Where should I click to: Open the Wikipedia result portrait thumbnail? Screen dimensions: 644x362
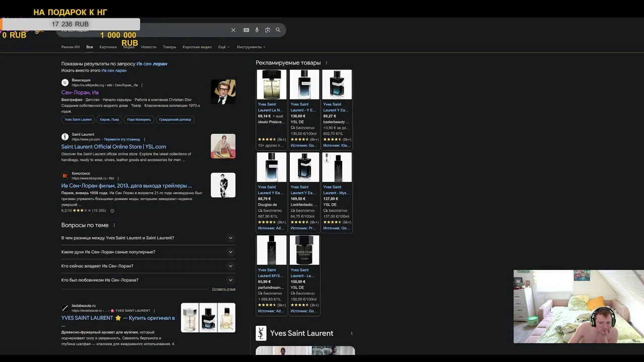[x=223, y=92]
